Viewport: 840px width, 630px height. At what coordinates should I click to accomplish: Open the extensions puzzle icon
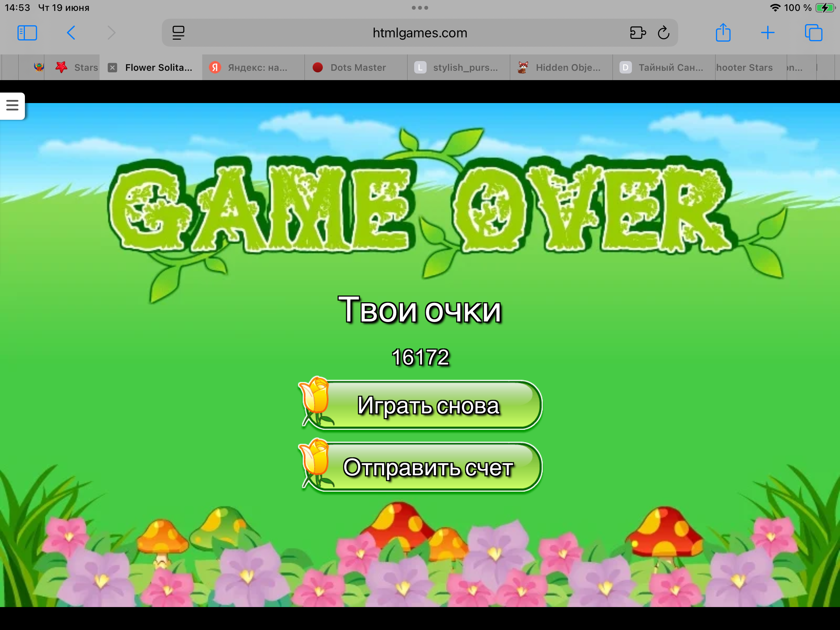tap(638, 33)
